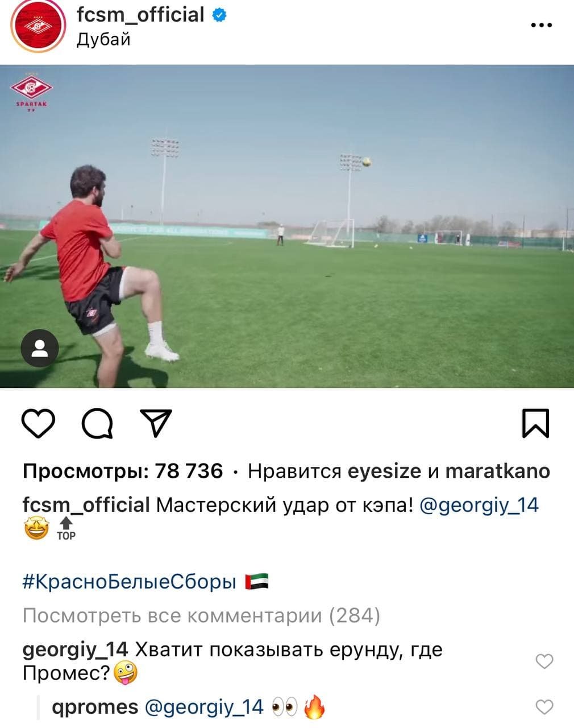
Task: Open @georgiy_14 mention in caption
Action: [x=479, y=505]
